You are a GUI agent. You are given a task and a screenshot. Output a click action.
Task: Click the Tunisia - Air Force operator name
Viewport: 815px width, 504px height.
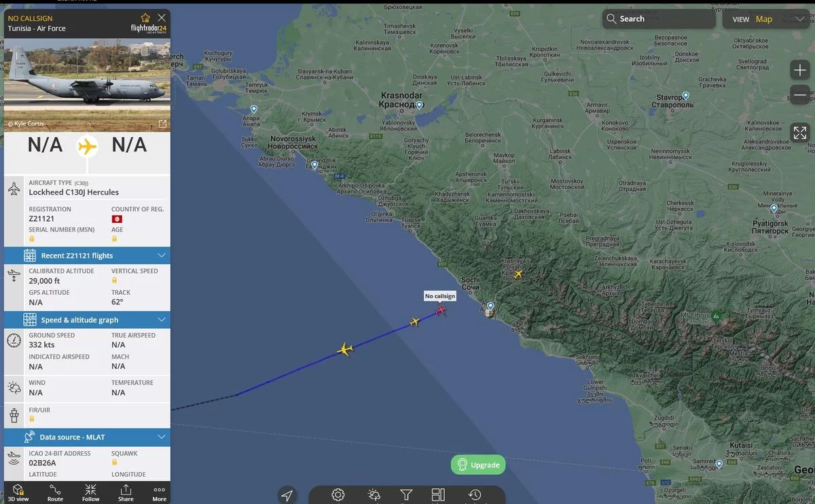37,29
